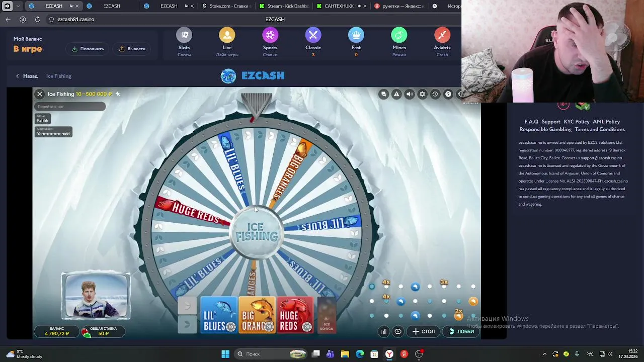This screenshot has height=362, width=644.
Task: Go back via Назад link
Action: (27, 76)
